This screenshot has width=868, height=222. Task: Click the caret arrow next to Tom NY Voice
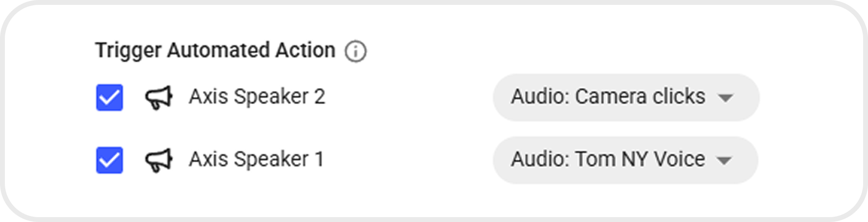click(x=724, y=160)
